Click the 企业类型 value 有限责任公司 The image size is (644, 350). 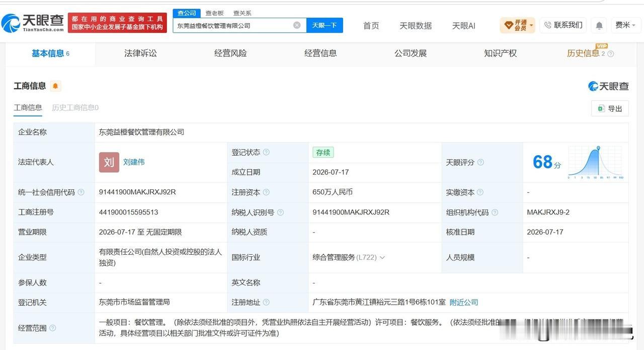pyautogui.click(x=160, y=257)
